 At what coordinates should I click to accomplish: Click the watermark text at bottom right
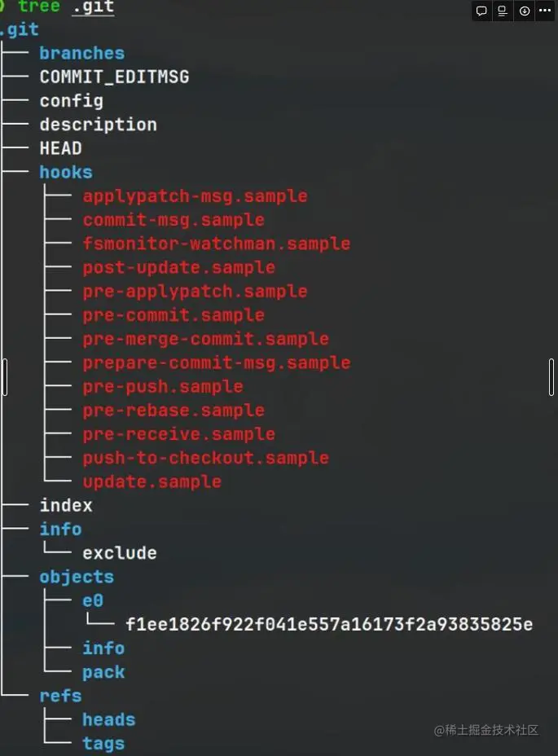point(486,730)
